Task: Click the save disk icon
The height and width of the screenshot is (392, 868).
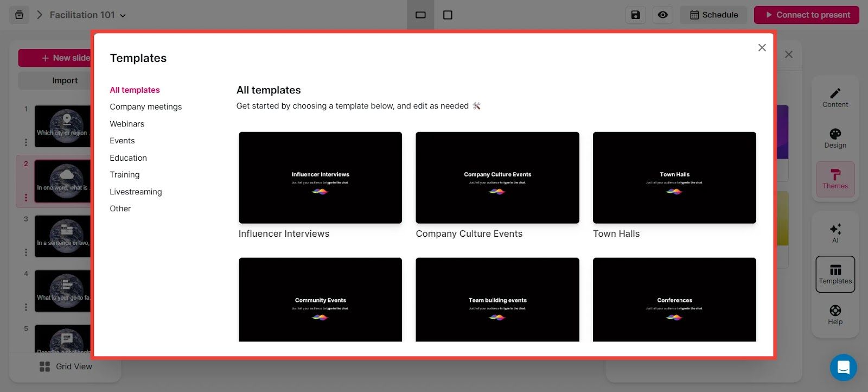Action: point(635,15)
